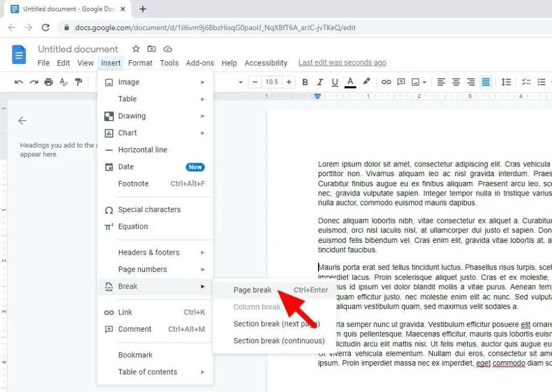
Task: Insert an Equation
Action: click(x=155, y=226)
